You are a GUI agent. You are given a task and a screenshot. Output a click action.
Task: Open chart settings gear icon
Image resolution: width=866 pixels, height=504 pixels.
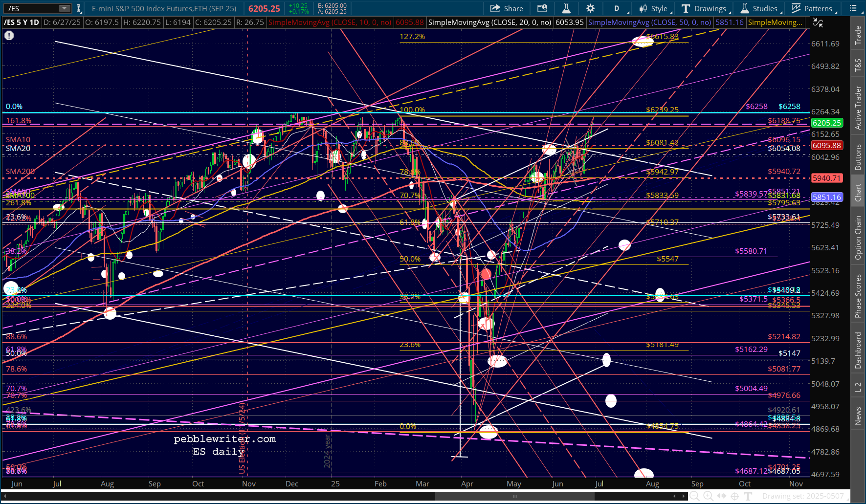590,8
